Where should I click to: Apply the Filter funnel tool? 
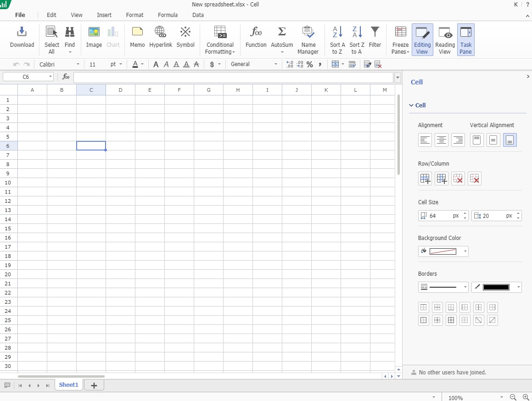tap(375, 37)
